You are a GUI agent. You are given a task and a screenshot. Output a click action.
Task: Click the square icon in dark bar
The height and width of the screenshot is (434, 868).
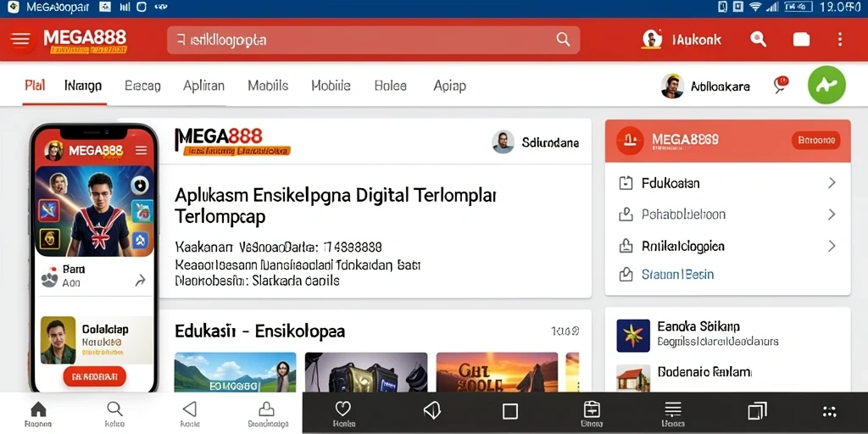pos(509,411)
